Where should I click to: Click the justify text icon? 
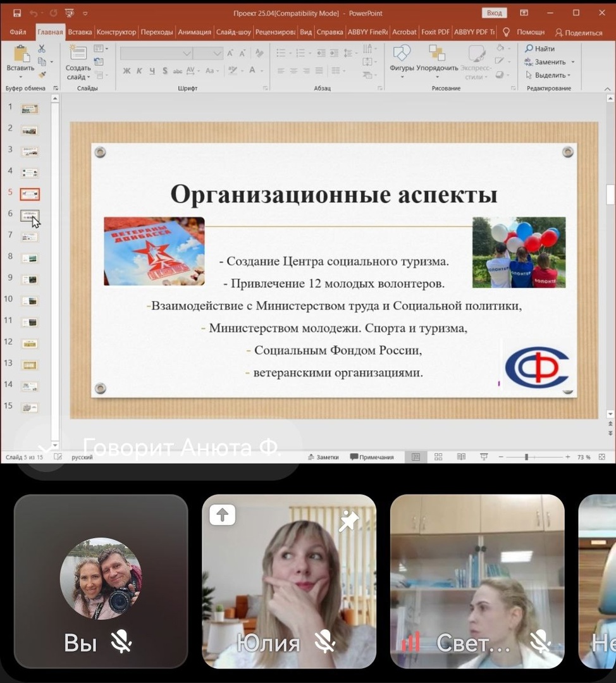point(319,71)
